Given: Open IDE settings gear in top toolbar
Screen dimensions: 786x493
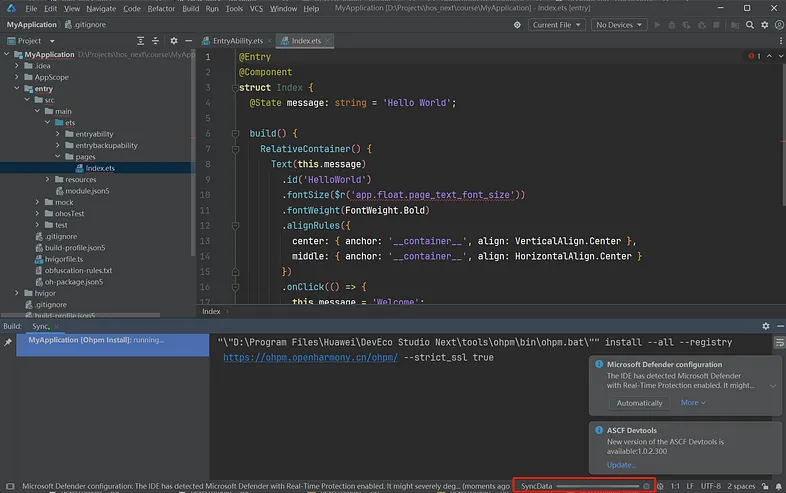Looking at the screenshot, I should click(x=764, y=25).
